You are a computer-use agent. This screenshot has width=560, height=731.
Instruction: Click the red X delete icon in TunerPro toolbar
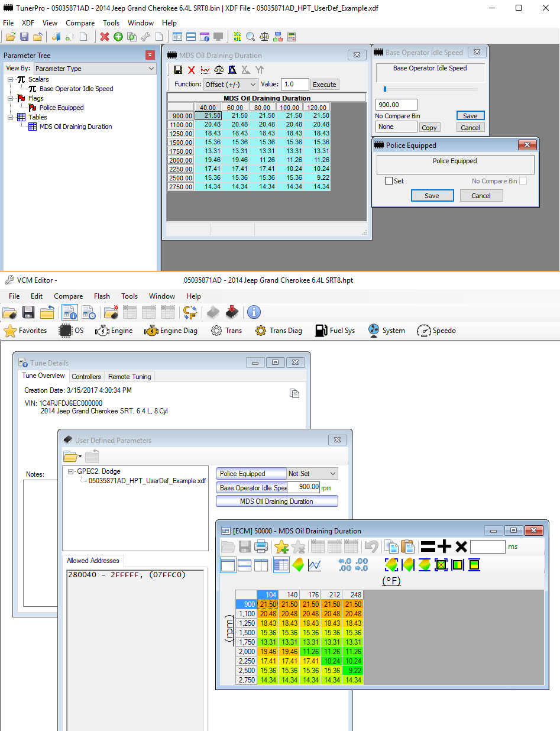click(105, 37)
